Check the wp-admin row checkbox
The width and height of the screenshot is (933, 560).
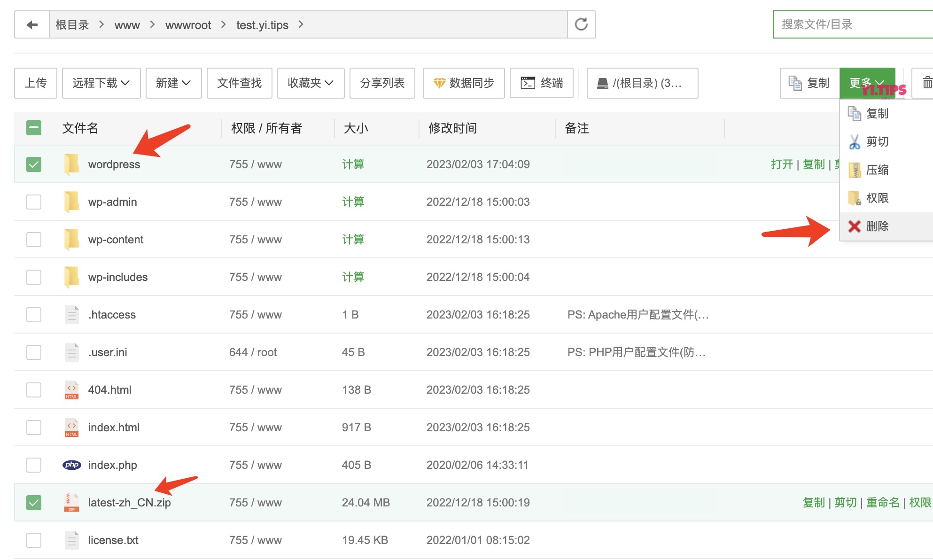click(x=33, y=202)
